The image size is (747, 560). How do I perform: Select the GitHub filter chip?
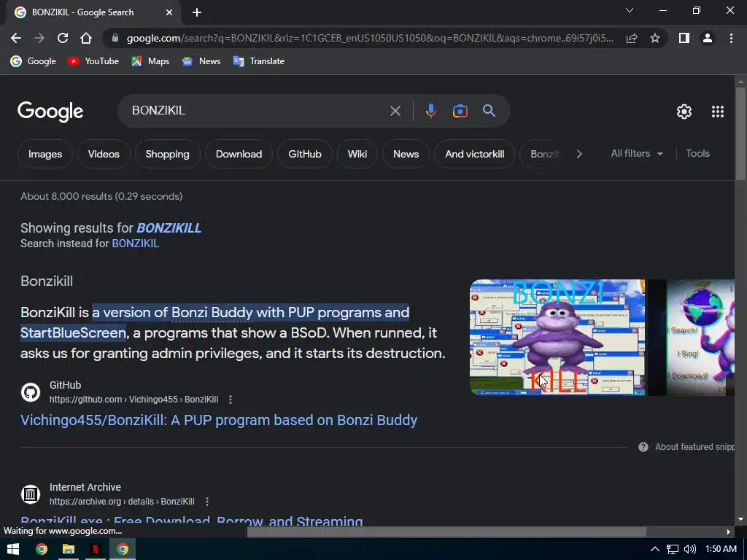[305, 154]
